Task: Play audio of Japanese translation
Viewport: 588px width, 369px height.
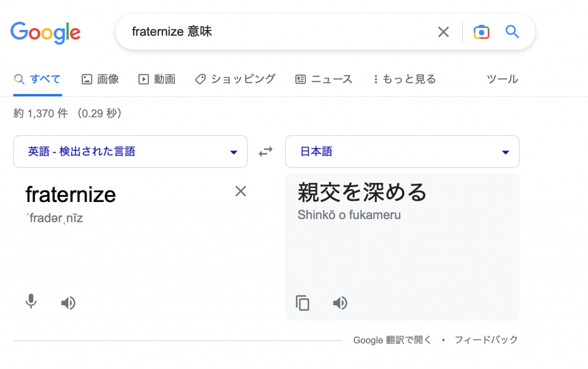Action: pos(340,302)
